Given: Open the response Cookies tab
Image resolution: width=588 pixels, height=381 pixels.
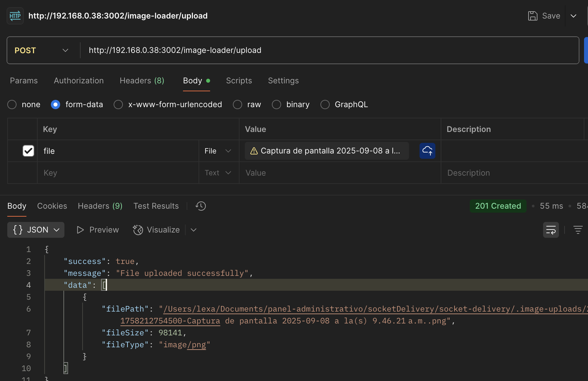Looking at the screenshot, I should (52, 206).
